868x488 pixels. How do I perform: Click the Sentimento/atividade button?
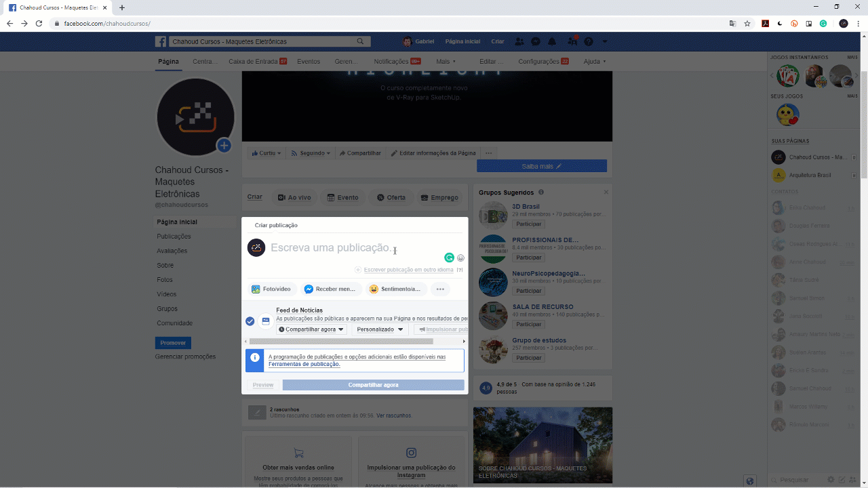tap(395, 289)
